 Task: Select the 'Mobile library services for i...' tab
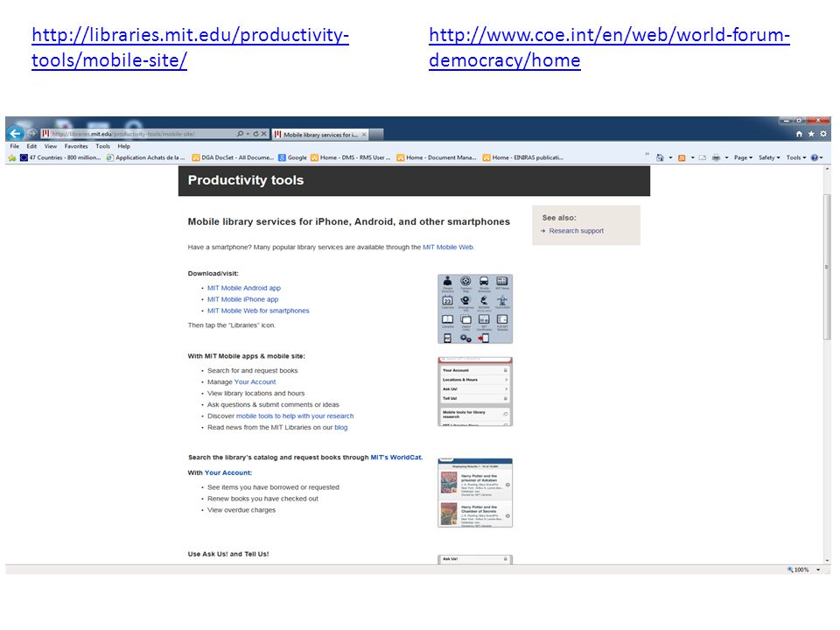tap(320, 135)
